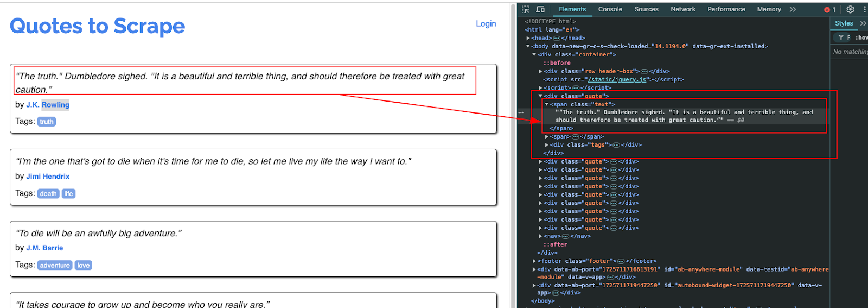The height and width of the screenshot is (308, 868).
Task: Toggle the :hov element state button
Action: pos(861,37)
